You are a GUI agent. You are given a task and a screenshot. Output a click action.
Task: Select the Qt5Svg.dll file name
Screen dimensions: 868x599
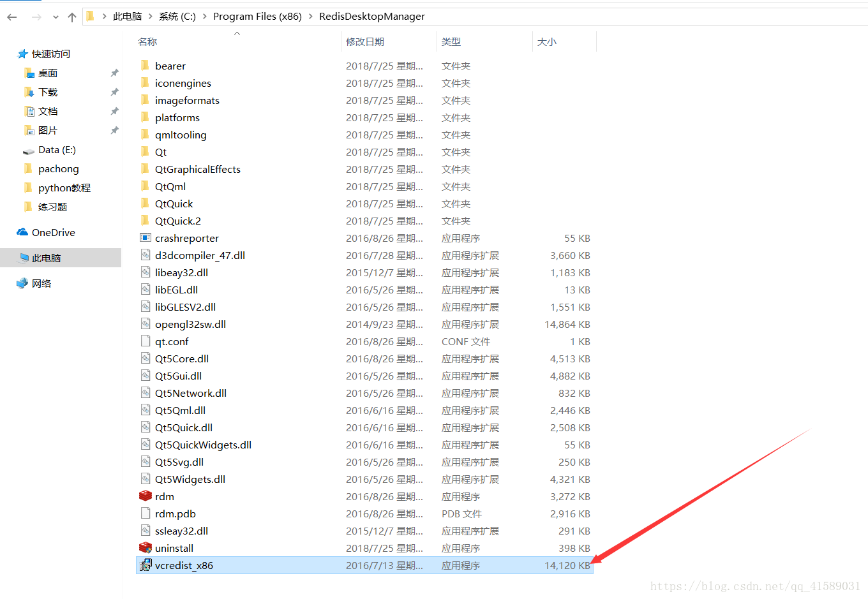[179, 462]
